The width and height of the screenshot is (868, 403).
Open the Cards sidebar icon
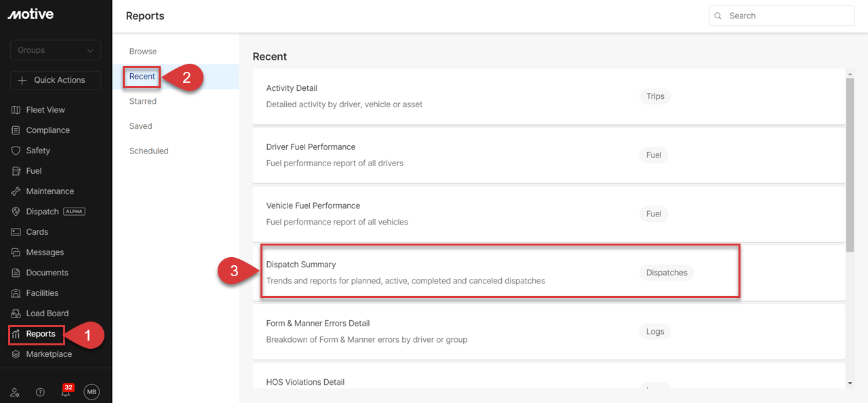pos(16,232)
